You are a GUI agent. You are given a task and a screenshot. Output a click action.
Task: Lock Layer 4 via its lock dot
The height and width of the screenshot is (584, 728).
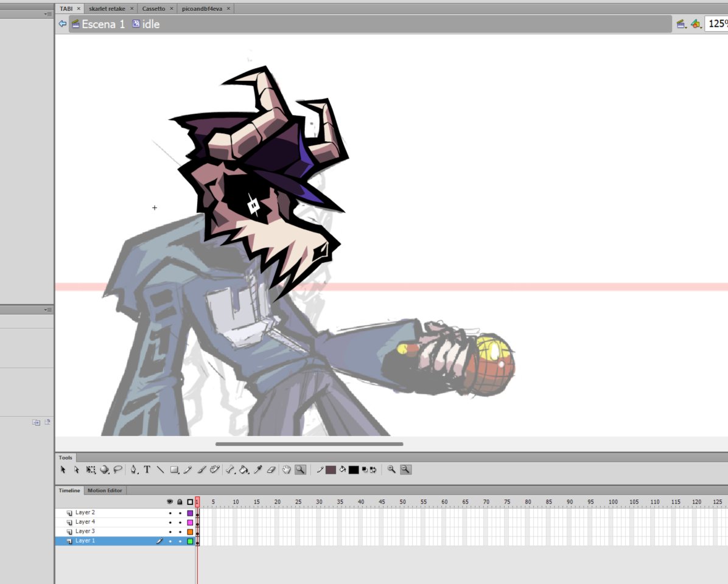tap(180, 523)
